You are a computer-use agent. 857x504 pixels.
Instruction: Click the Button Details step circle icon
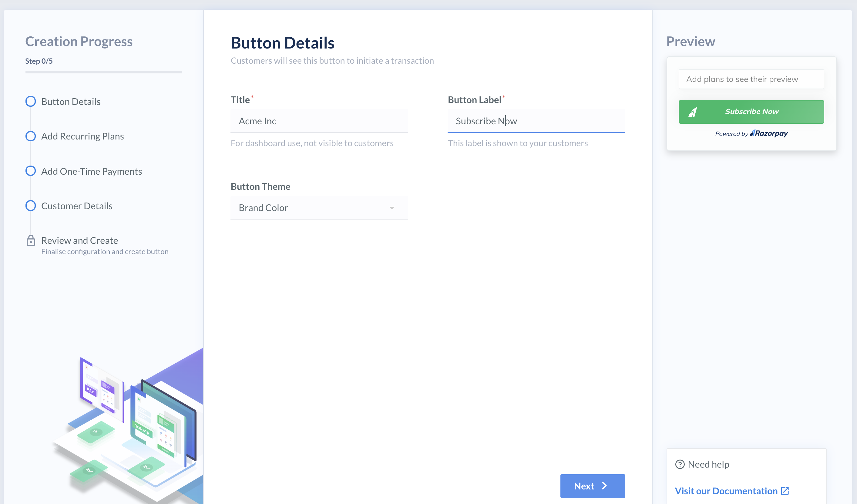31,101
